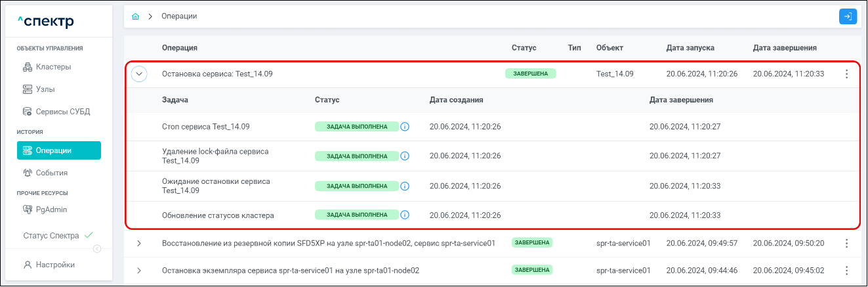Click the task Удаление lock-файла сервиса Test_14.09
This screenshot has width=868, height=287.
[215, 156]
